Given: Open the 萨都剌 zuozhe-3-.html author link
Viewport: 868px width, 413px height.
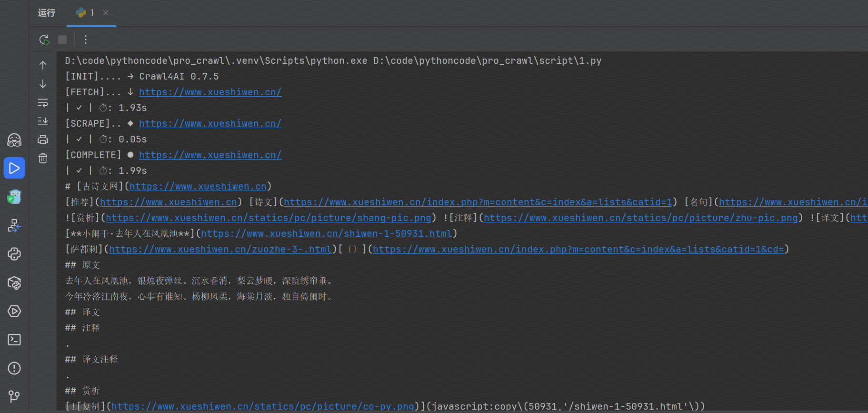Looking at the screenshot, I should point(220,249).
